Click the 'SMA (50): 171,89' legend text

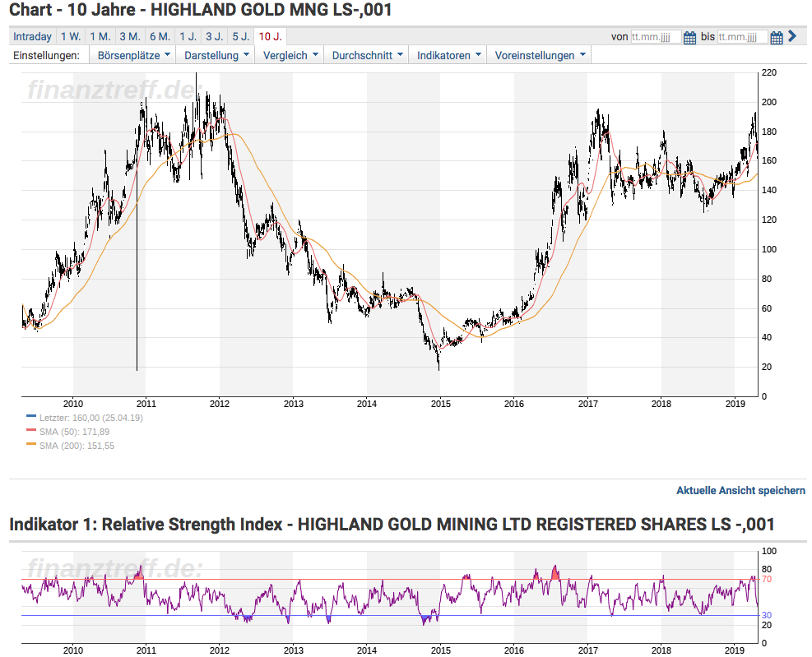pyautogui.click(x=74, y=432)
